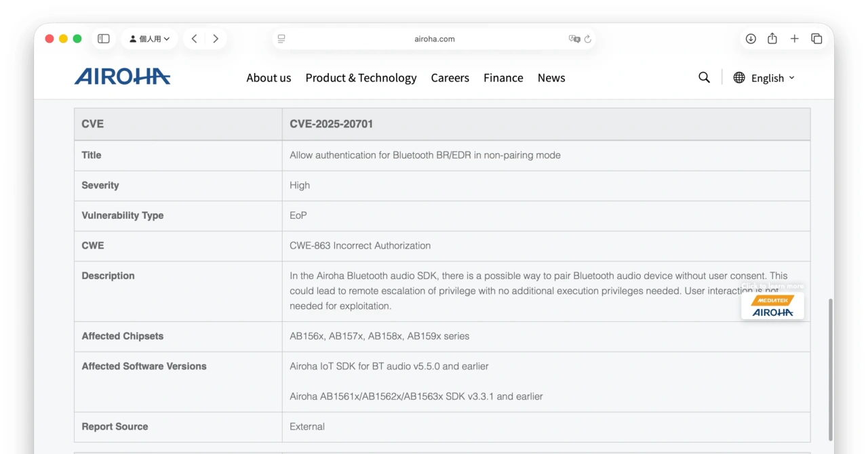Select the External value

point(307,426)
